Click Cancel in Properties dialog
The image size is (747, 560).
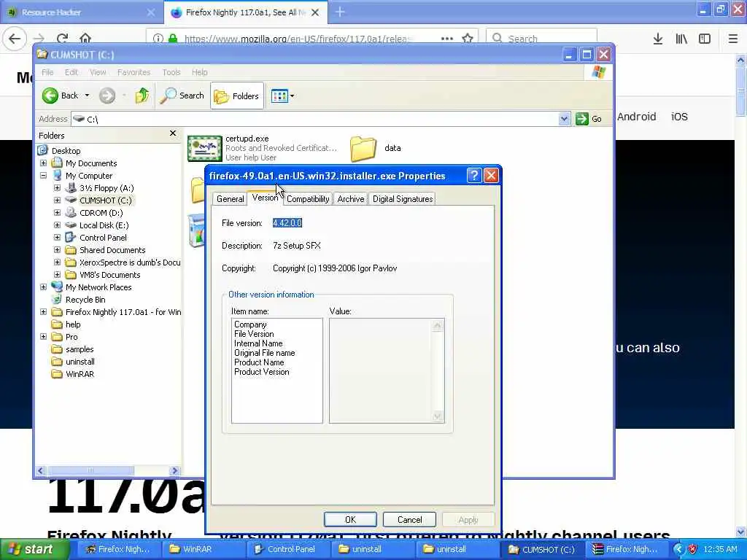[x=409, y=519]
